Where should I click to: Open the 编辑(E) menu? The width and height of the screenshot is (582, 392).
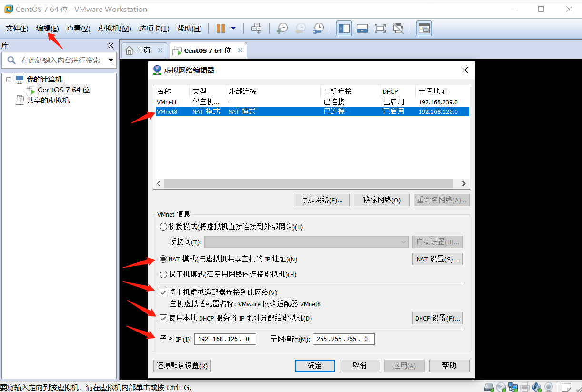click(48, 29)
